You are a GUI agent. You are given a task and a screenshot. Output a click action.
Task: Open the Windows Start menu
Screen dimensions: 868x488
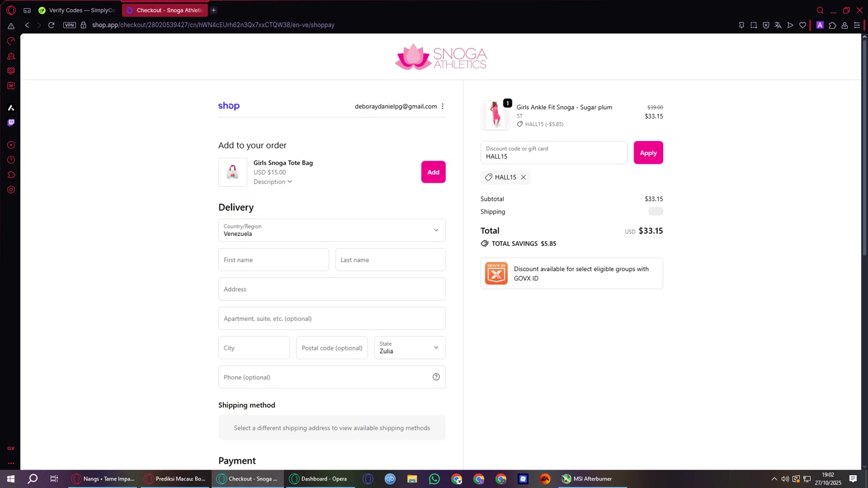[x=10, y=479]
